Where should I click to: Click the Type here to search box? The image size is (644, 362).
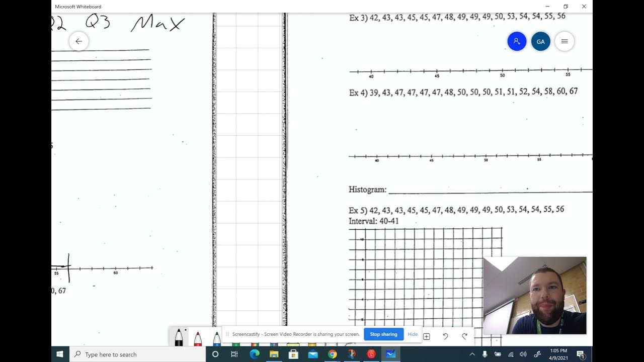point(137,354)
